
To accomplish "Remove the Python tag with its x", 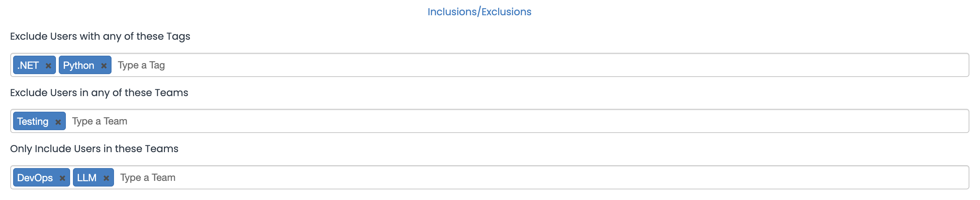I will pyautogui.click(x=103, y=66).
